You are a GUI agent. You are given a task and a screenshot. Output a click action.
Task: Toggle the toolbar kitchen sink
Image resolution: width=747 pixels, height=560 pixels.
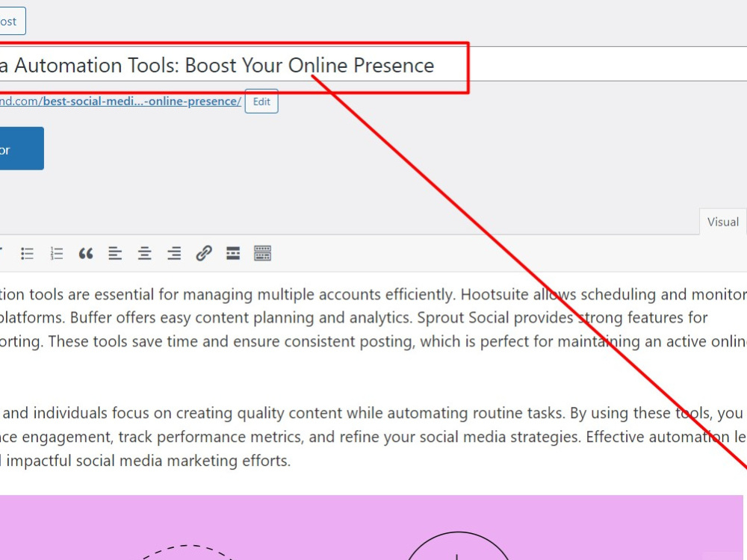[x=262, y=253]
